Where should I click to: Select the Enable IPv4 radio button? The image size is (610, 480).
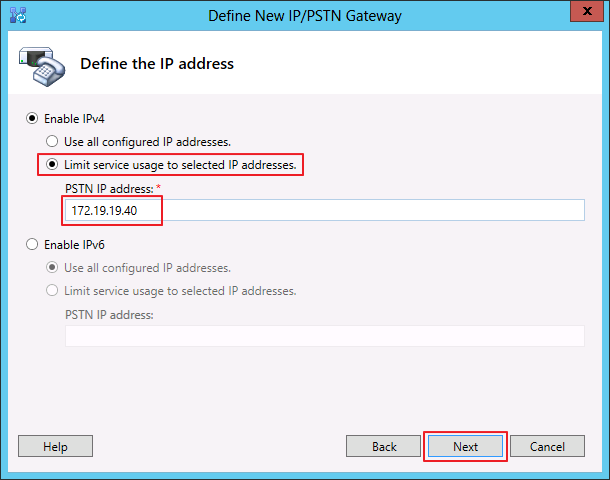click(x=32, y=118)
